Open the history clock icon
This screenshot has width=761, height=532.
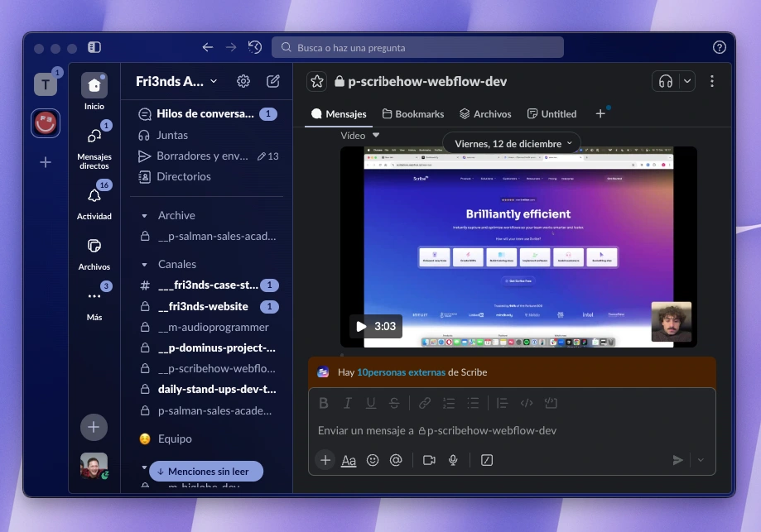[255, 47]
